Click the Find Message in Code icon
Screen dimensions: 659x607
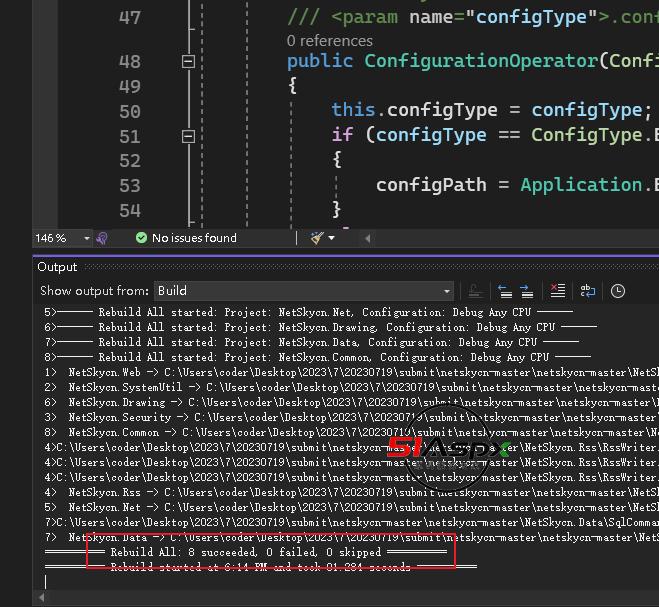pos(476,291)
